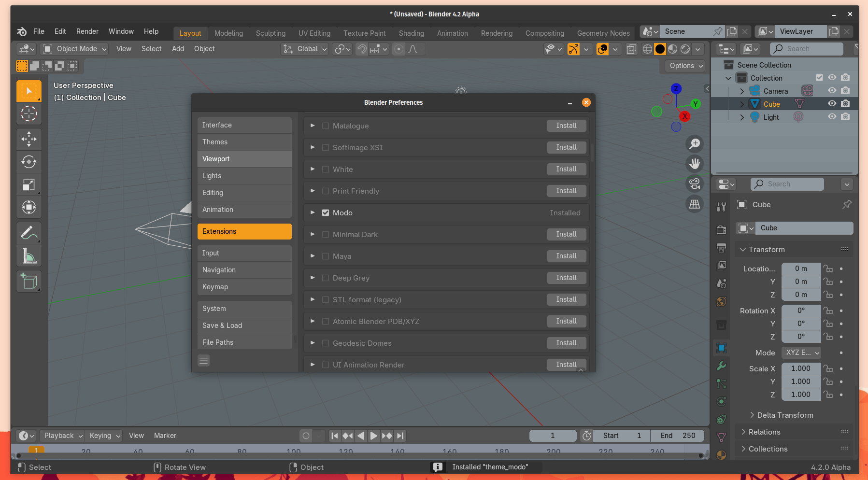This screenshot has height=480, width=868.
Task: Switch to the Modeling workspace tab
Action: point(228,33)
